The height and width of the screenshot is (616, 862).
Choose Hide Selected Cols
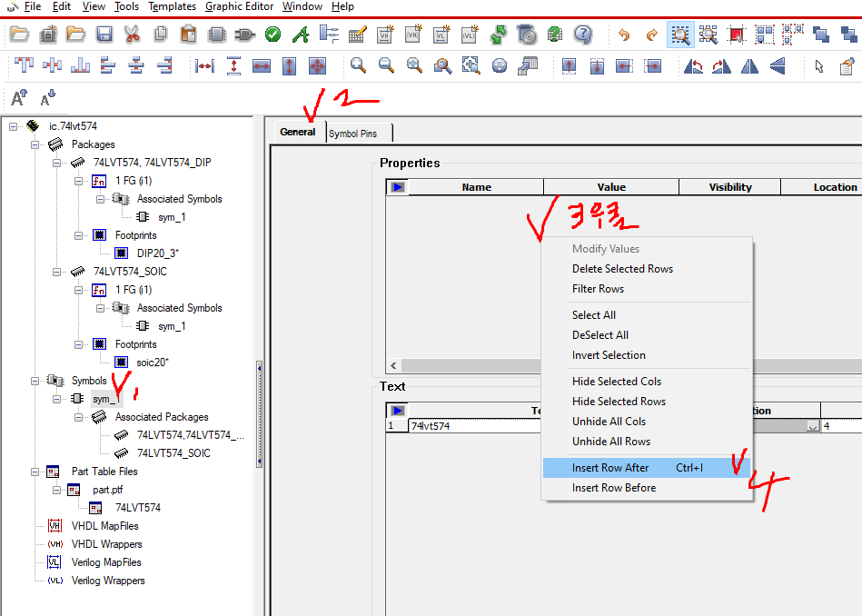point(647,382)
